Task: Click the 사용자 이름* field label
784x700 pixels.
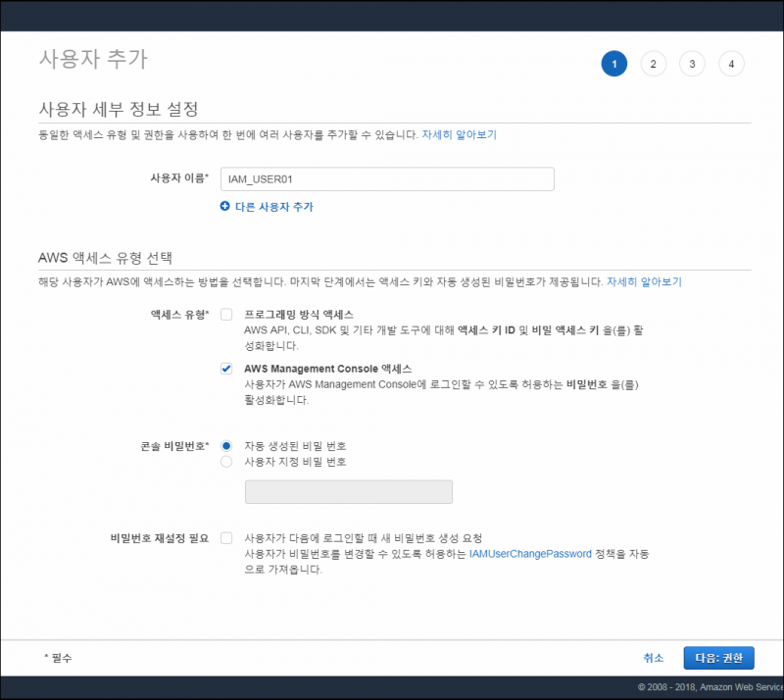Action: point(179,177)
